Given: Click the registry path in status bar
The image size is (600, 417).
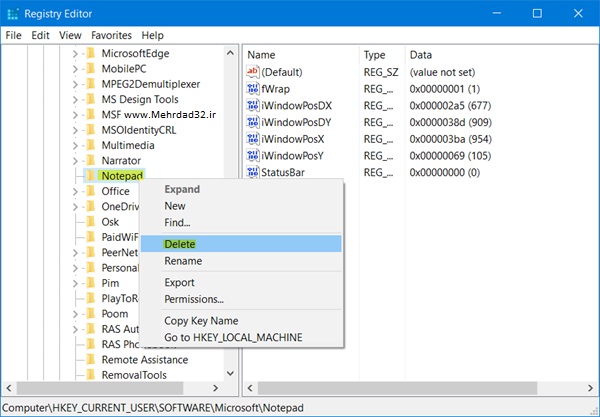Looking at the screenshot, I should click(153, 408).
